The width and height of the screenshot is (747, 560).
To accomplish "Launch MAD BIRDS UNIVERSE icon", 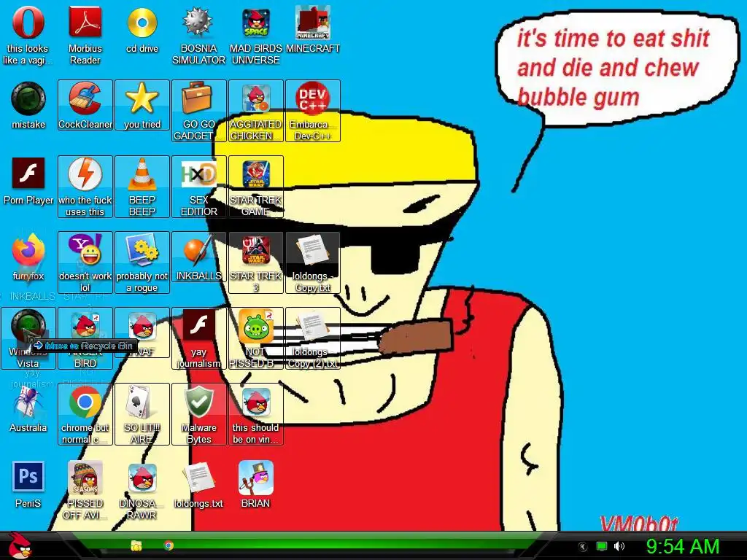I will point(255,35).
